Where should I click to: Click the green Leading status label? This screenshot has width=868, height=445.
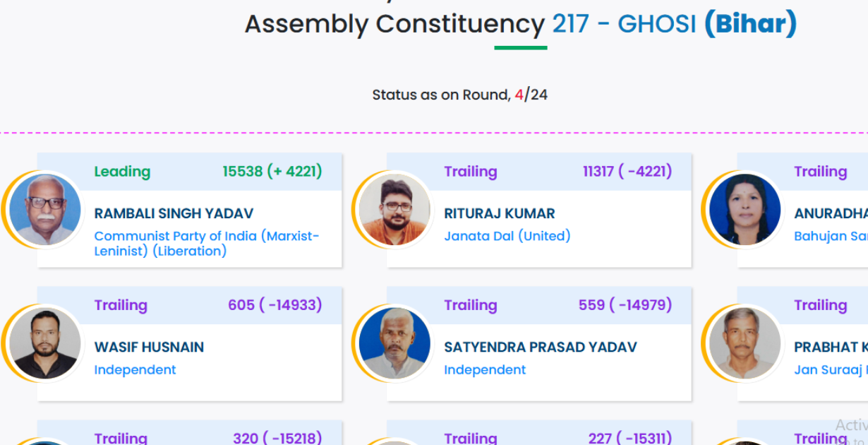122,172
